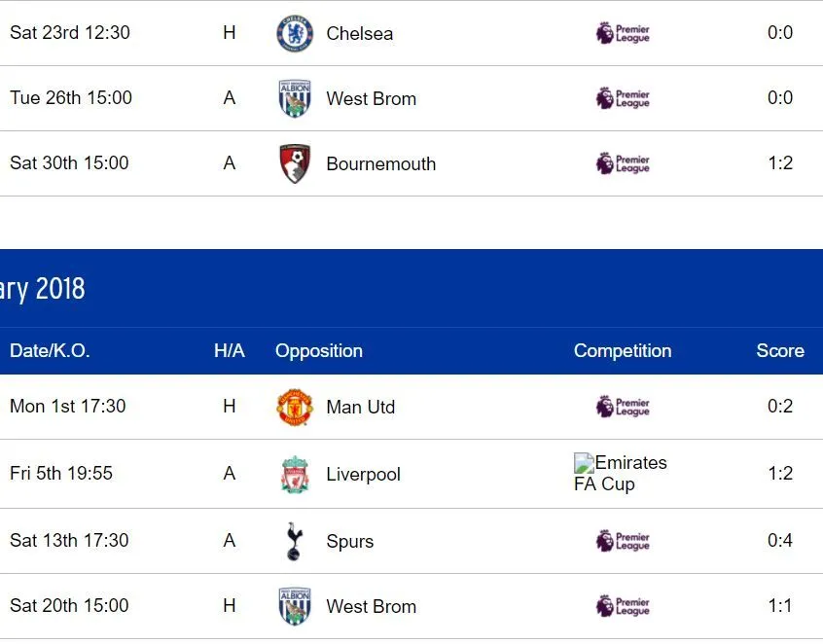The image size is (823, 644).
Task: Click the Liverpool club crest
Action: pos(295,474)
